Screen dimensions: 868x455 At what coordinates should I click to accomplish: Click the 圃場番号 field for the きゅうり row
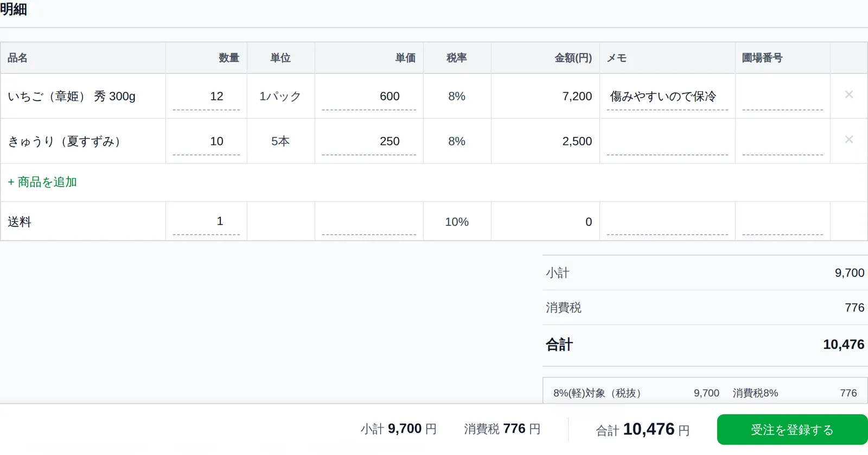click(782, 142)
